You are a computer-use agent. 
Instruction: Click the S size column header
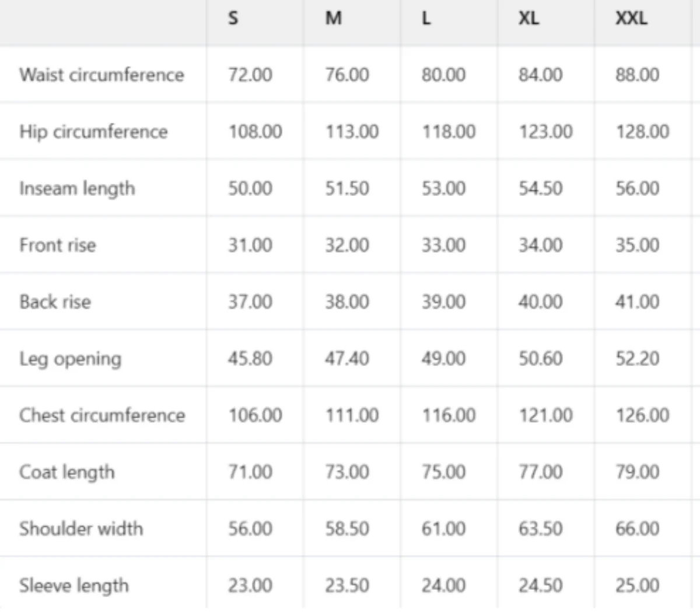pos(233,19)
